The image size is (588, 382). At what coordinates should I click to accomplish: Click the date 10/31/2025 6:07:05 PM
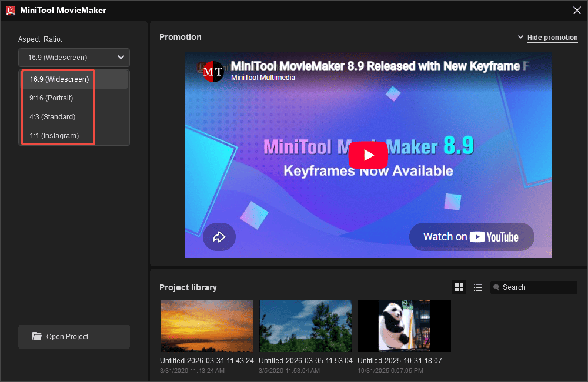[390, 370]
